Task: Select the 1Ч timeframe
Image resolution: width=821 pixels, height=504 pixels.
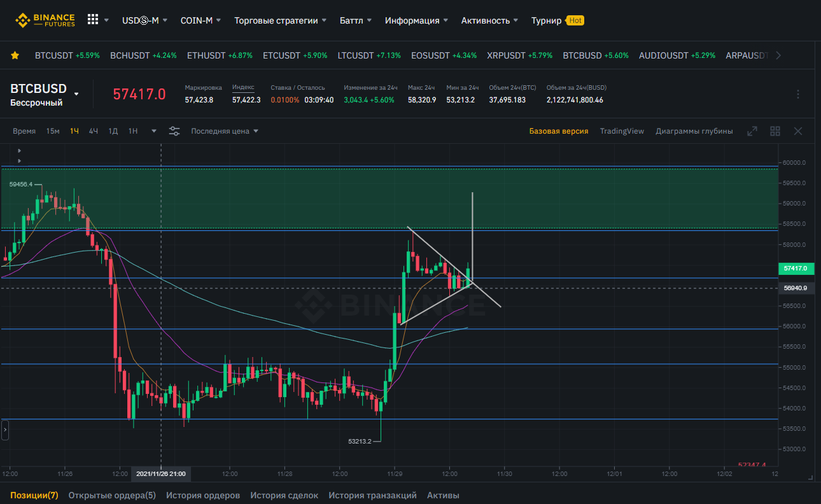Action: [x=74, y=131]
